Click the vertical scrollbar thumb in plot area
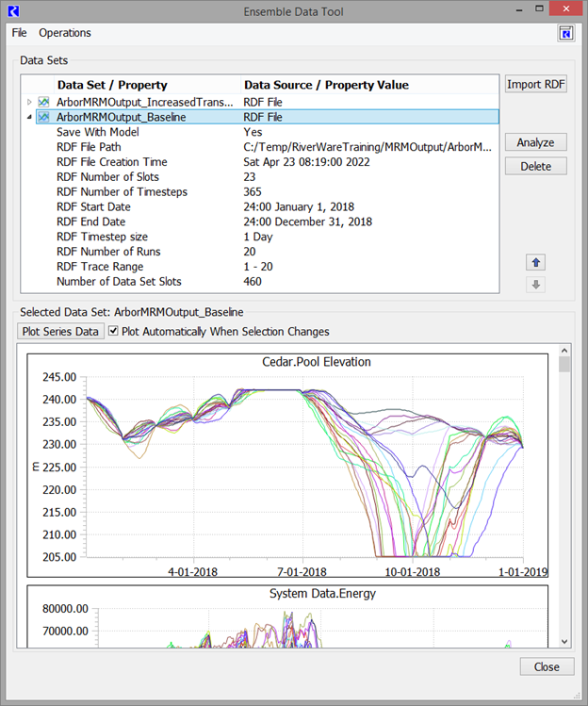The image size is (588, 706). tap(564, 366)
